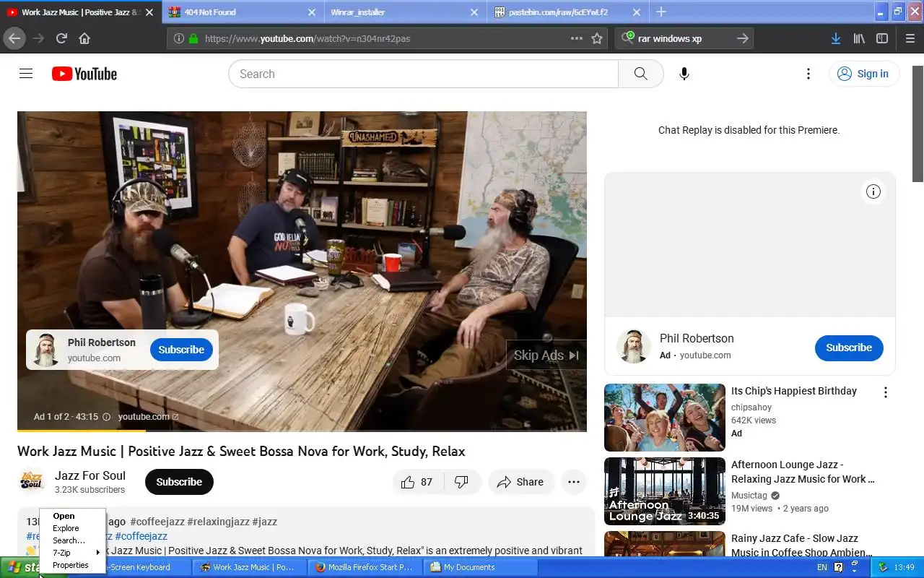
Task: Open the Jazz For Soul channel name
Action: click(x=90, y=475)
